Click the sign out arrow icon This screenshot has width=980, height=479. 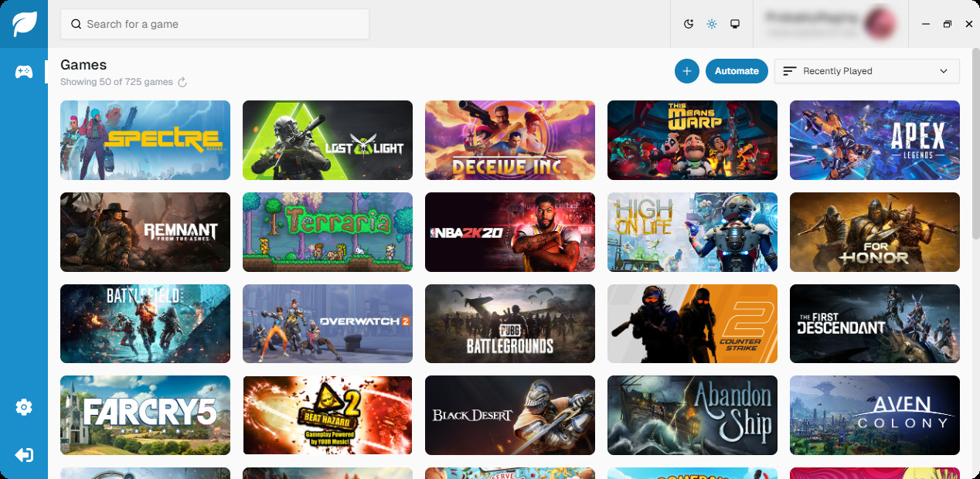click(24, 455)
